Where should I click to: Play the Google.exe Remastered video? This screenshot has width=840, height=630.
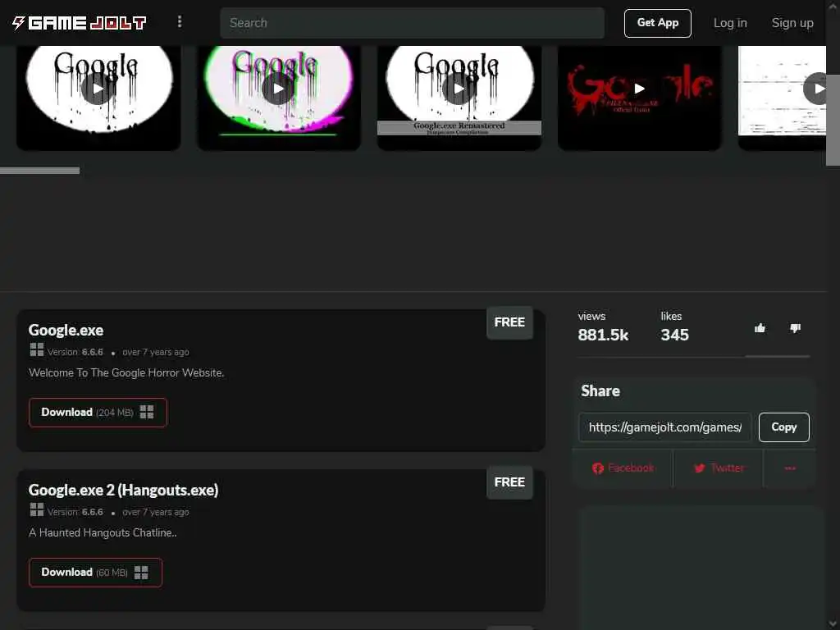459,89
